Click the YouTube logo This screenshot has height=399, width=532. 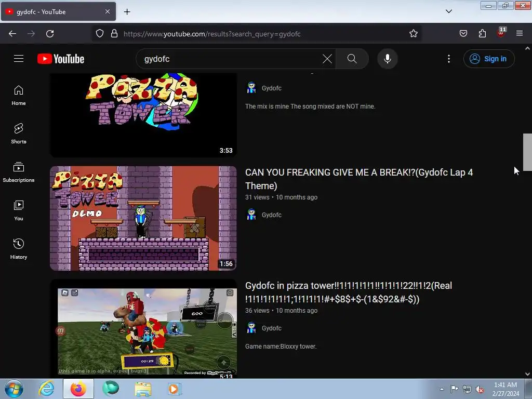(61, 59)
